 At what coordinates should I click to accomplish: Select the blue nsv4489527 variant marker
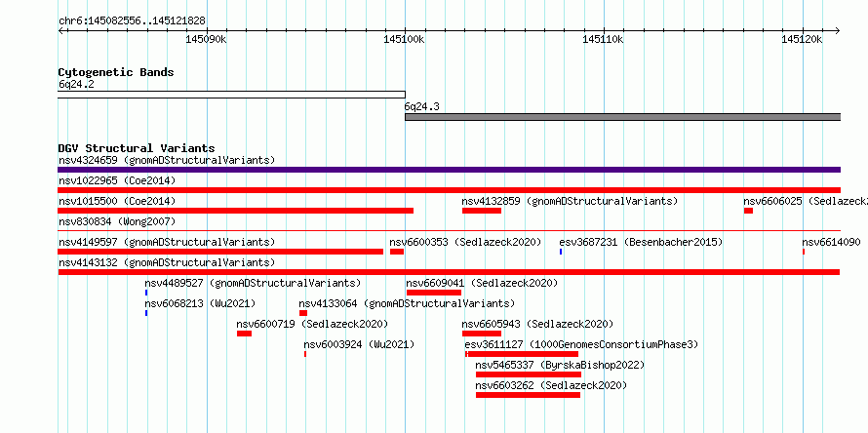coord(146,293)
